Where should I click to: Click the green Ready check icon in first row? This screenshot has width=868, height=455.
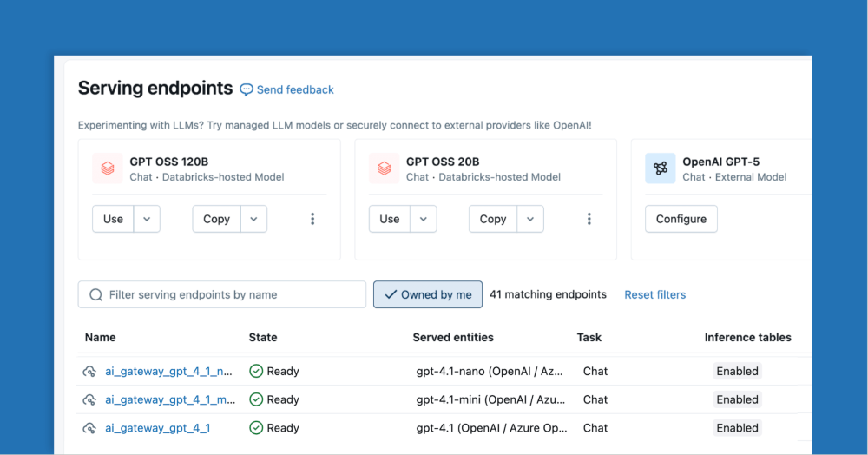(256, 372)
